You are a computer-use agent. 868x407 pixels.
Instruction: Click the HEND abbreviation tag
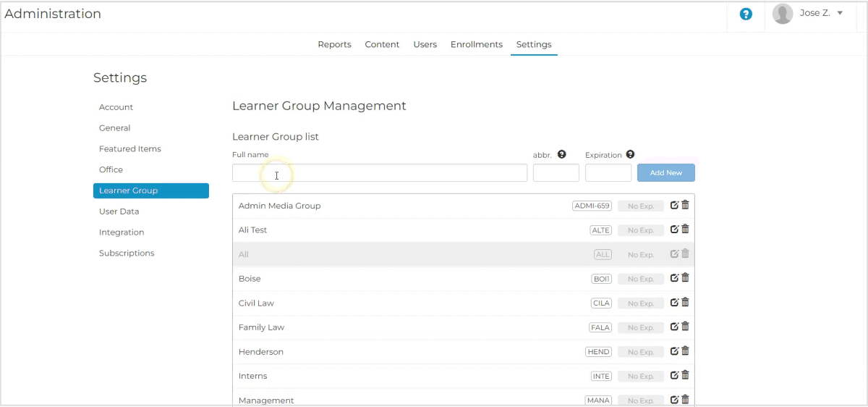coord(599,352)
